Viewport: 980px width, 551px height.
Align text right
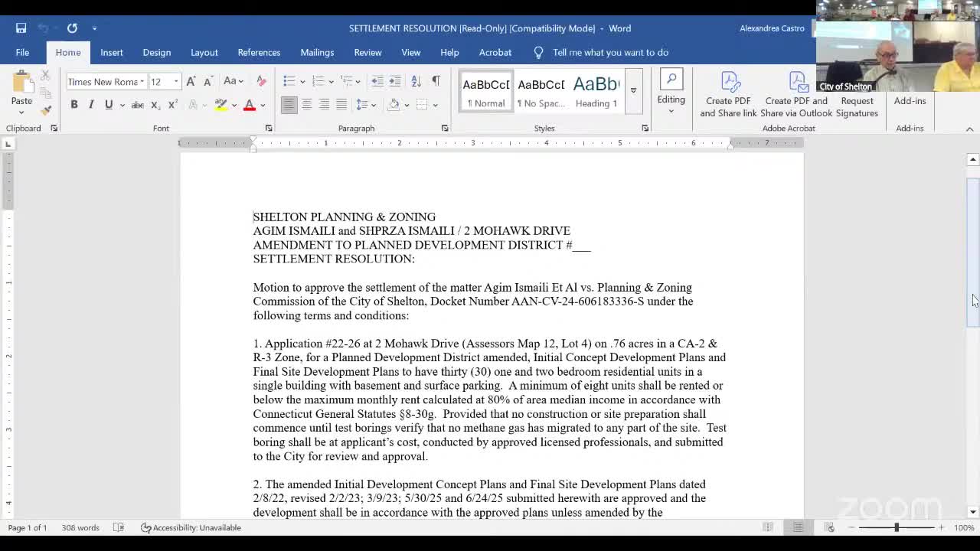click(324, 105)
